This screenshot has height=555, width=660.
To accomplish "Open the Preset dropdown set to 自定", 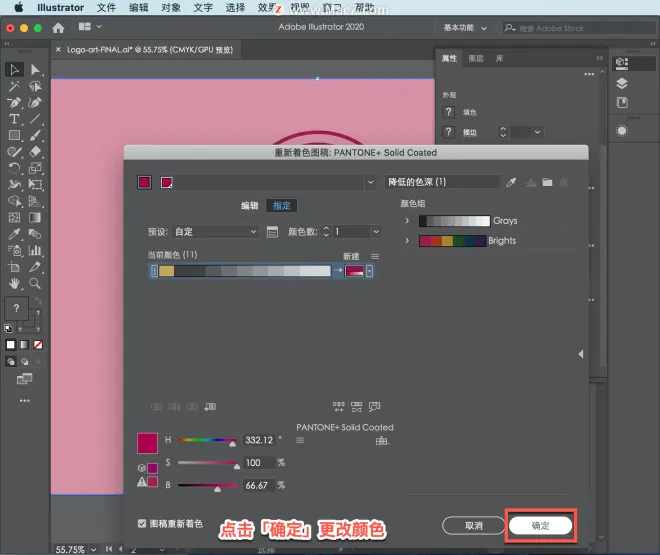I will (215, 232).
